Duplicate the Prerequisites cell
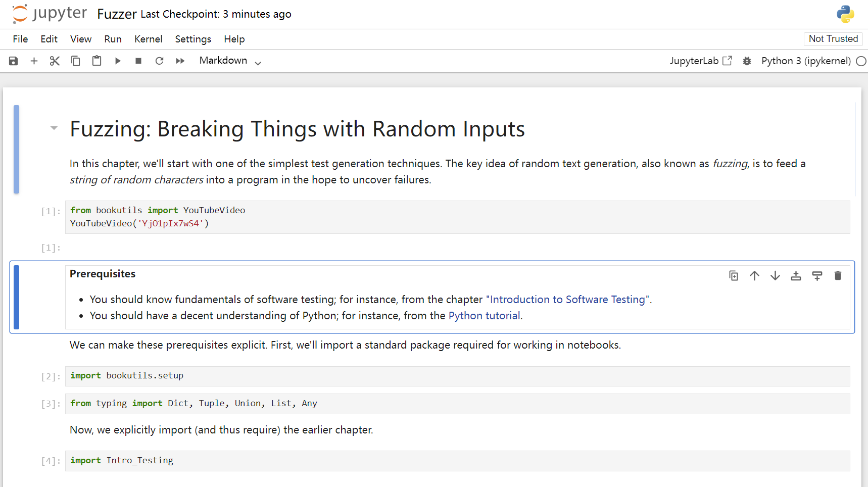Screen dimensions: 868x487 point(734,276)
